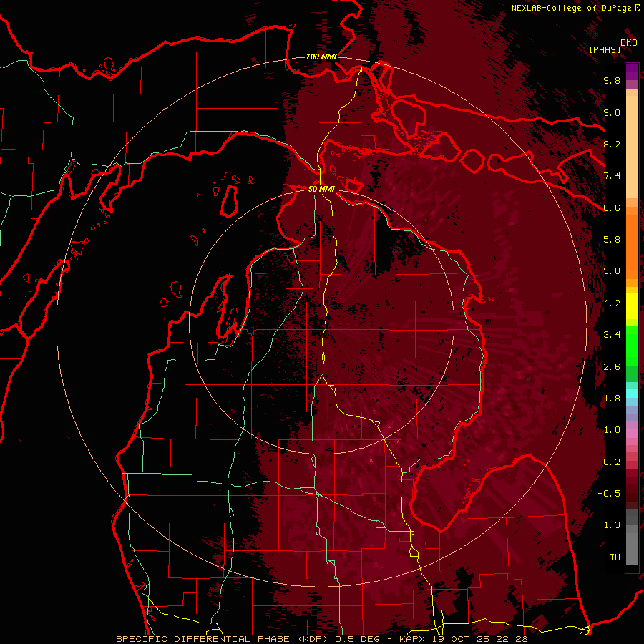Viewport: 644px width, 644px height.
Task: Click the "-0.5" scale value
Action: (x=609, y=494)
